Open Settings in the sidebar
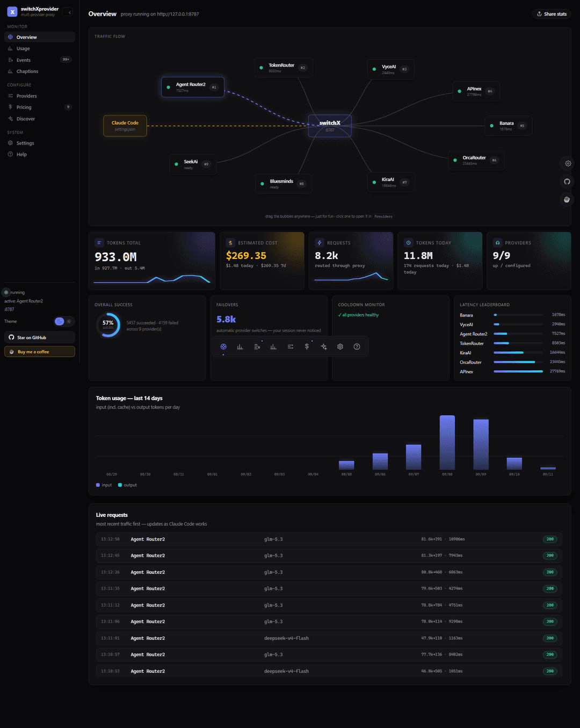The height and width of the screenshot is (728, 580). [40, 143]
